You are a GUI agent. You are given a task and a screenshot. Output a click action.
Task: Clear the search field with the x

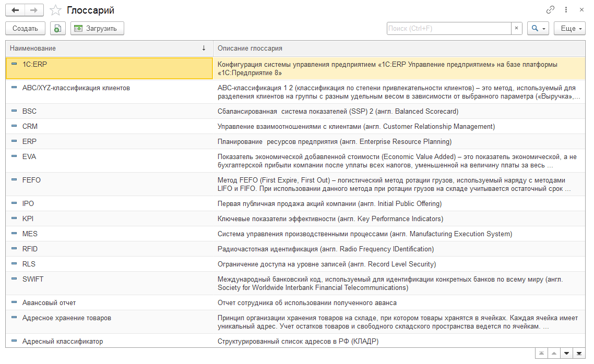(517, 29)
